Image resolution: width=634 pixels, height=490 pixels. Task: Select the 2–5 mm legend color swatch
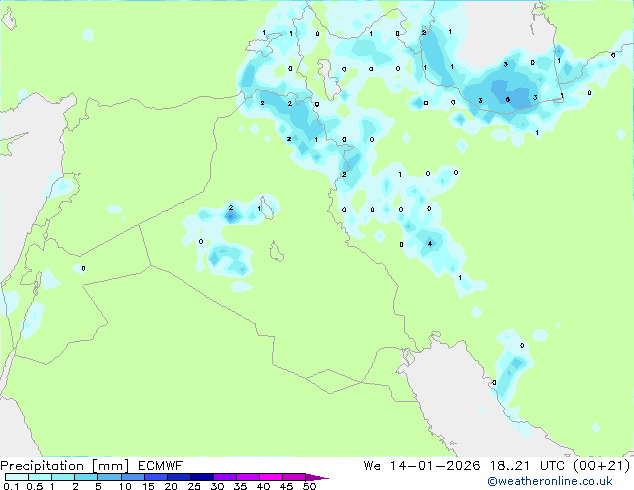[x=86, y=477]
